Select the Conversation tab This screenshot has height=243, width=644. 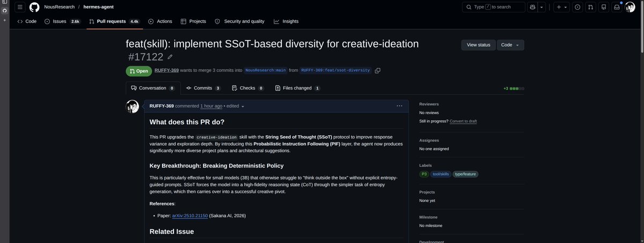[152, 88]
